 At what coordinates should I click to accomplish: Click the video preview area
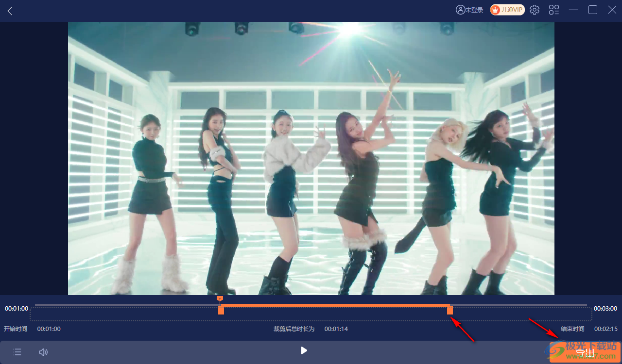[x=311, y=158]
